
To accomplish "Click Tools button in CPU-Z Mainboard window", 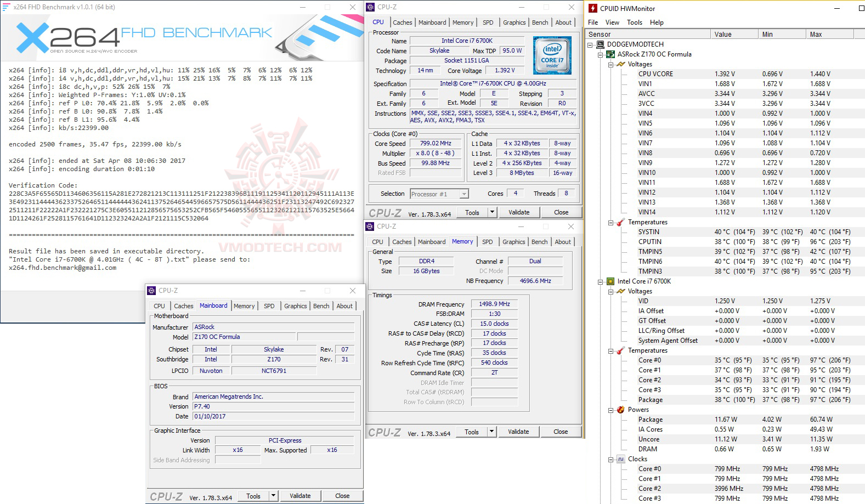I will pyautogui.click(x=253, y=496).
